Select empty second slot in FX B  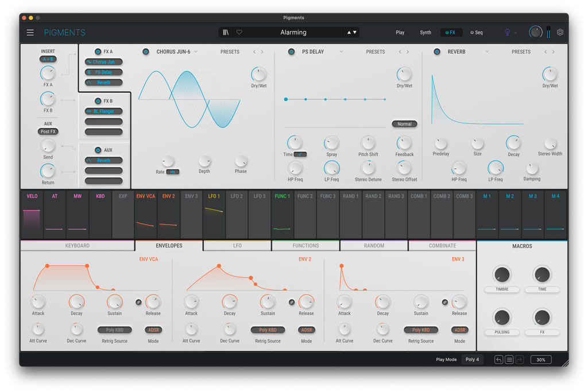104,122
